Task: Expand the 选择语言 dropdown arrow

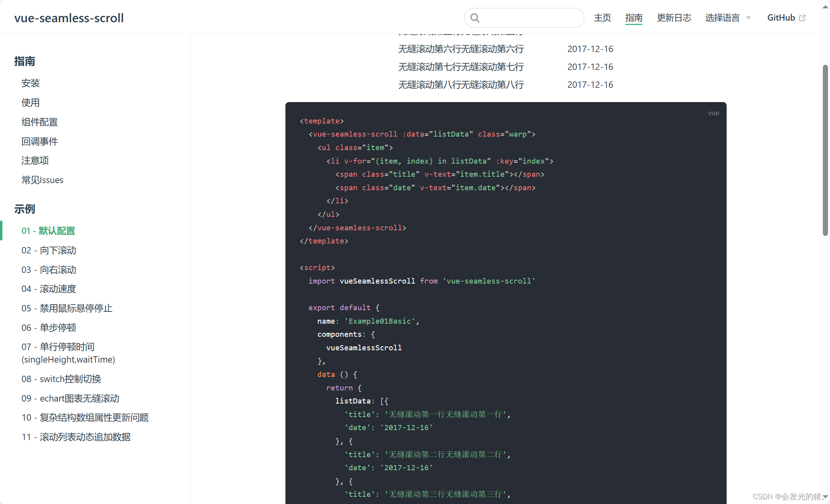Action: (749, 18)
